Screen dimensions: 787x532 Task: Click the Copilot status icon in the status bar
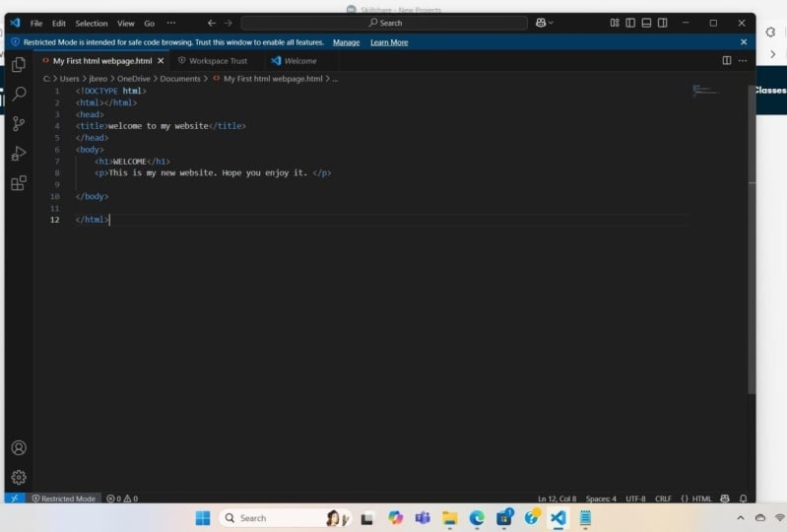pyautogui.click(x=725, y=499)
